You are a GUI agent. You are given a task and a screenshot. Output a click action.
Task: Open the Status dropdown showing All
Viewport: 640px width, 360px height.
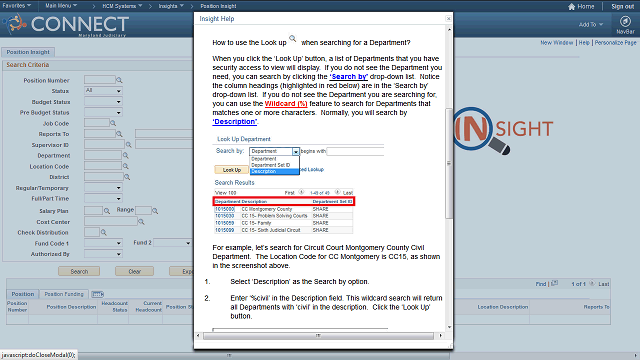coord(103,91)
